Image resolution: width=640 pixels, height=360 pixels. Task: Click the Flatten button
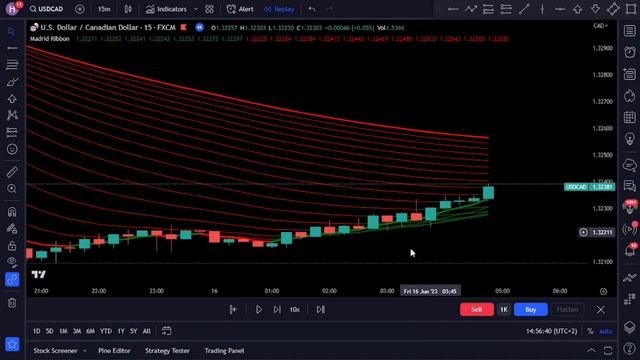click(567, 310)
